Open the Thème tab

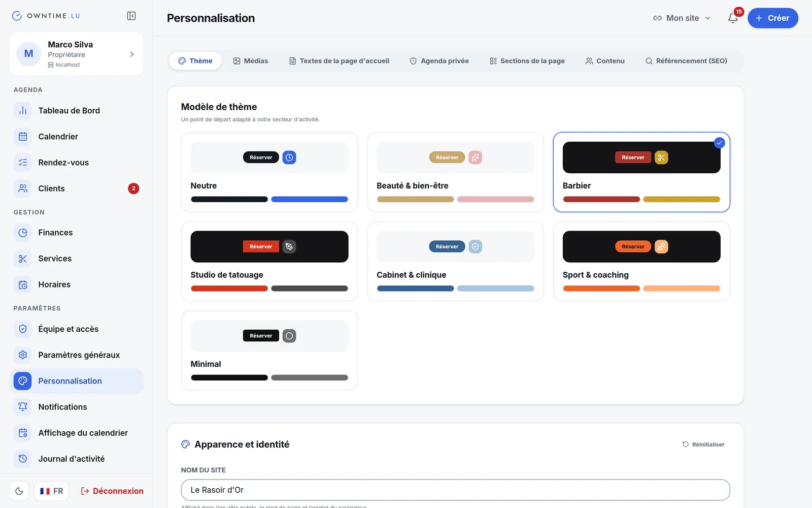tap(195, 61)
